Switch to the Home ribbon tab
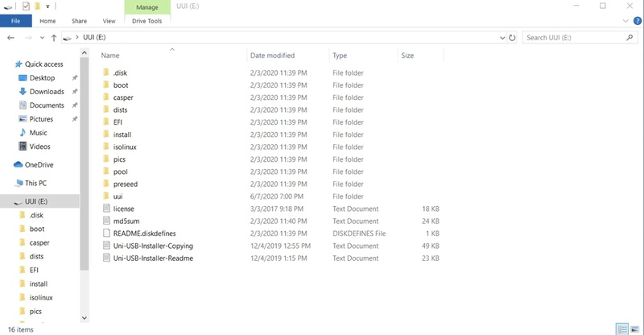 pos(47,21)
